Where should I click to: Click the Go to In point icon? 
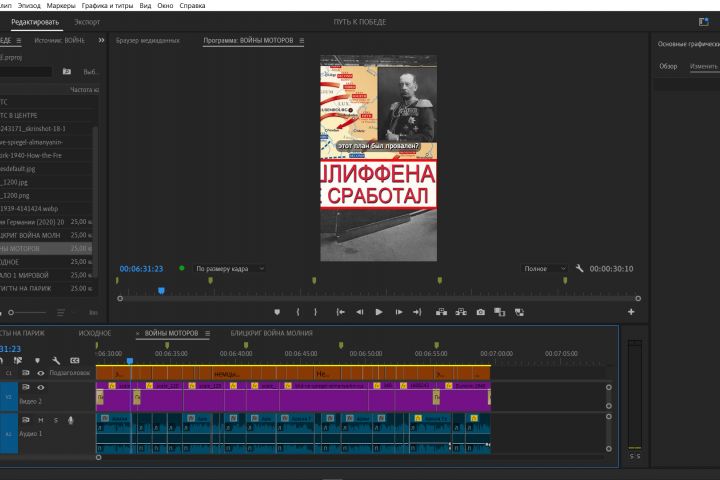340,312
